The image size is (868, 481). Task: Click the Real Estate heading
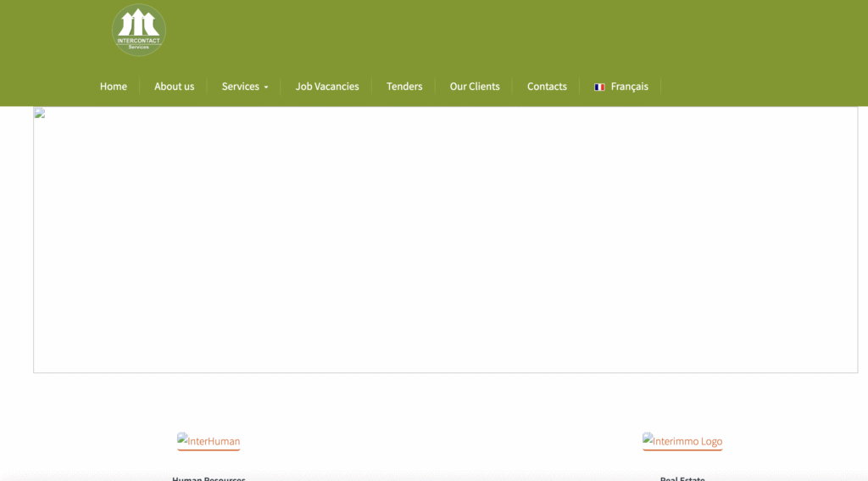(x=682, y=478)
